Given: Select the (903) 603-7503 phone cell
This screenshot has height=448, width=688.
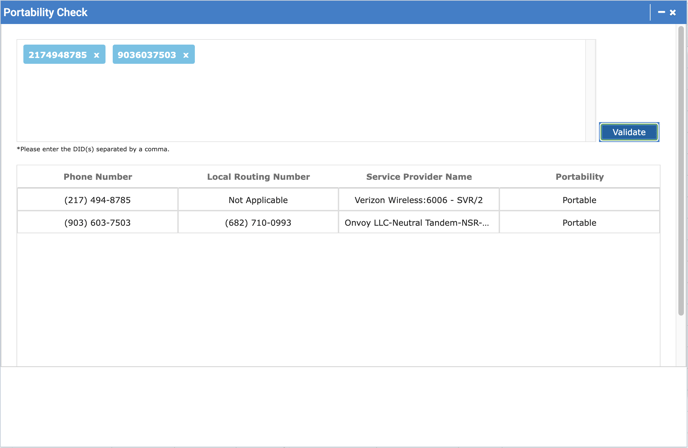Looking at the screenshot, I should point(98,223).
